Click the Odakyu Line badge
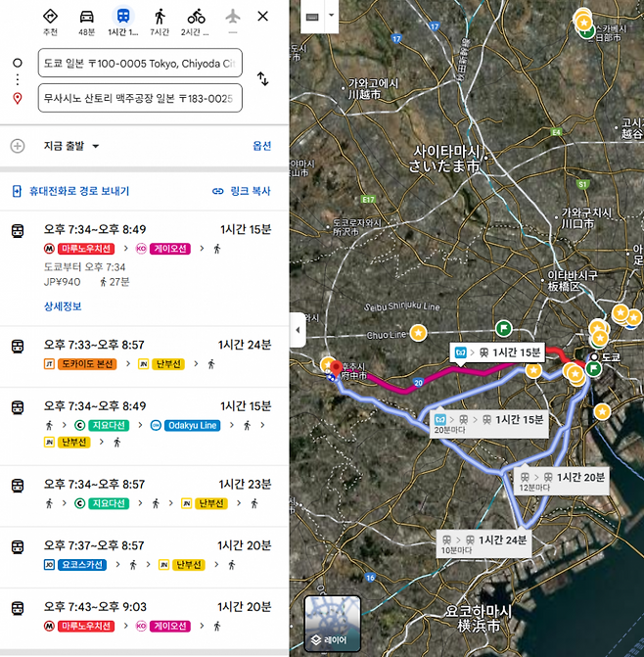The height and width of the screenshot is (657, 644). 192,425
